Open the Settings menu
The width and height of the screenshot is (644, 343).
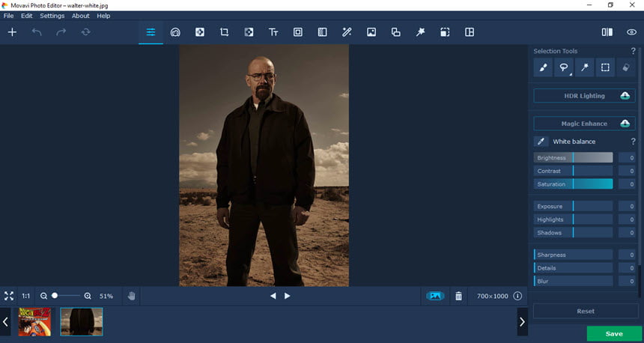[52, 16]
